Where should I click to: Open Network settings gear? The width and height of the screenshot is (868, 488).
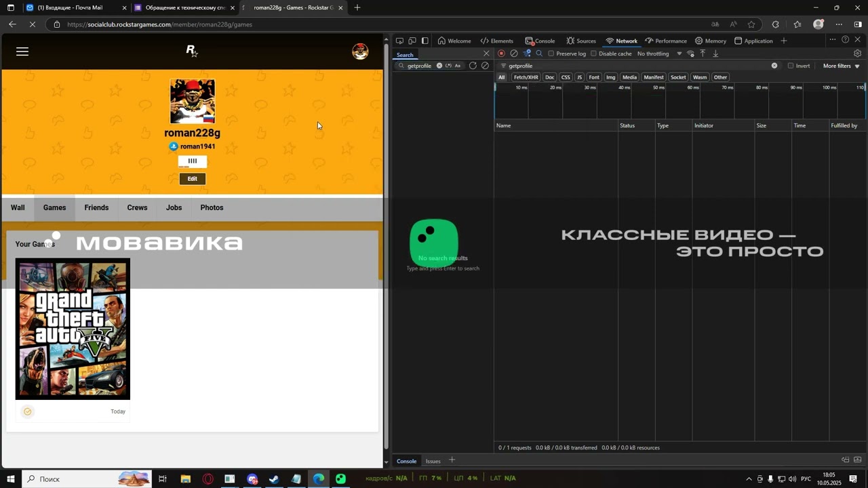pos(858,54)
